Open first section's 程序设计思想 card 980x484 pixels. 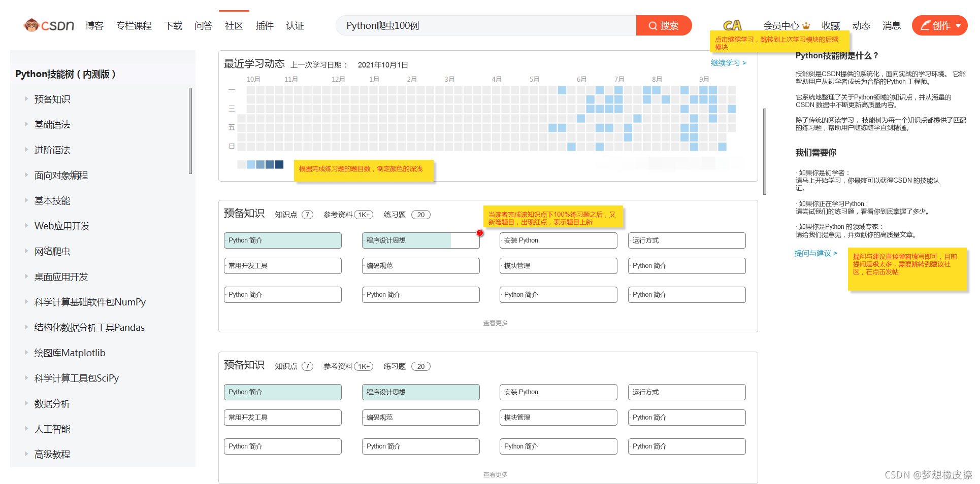pos(421,240)
